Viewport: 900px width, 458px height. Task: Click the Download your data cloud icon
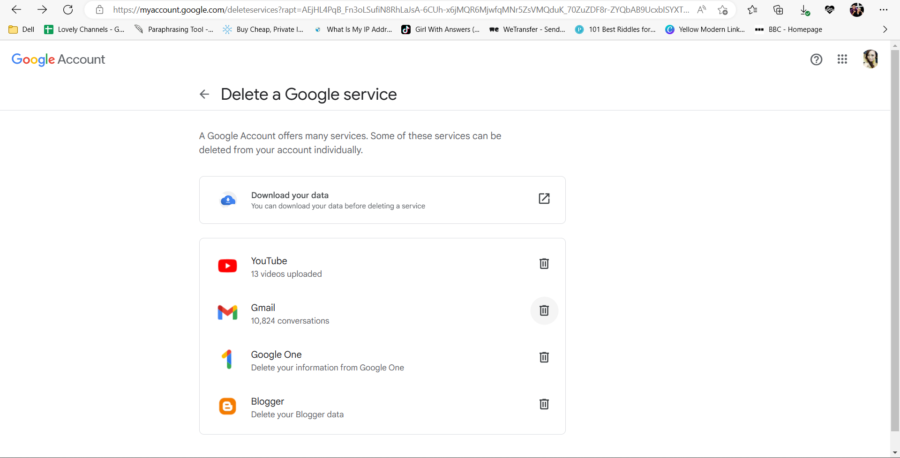point(228,200)
